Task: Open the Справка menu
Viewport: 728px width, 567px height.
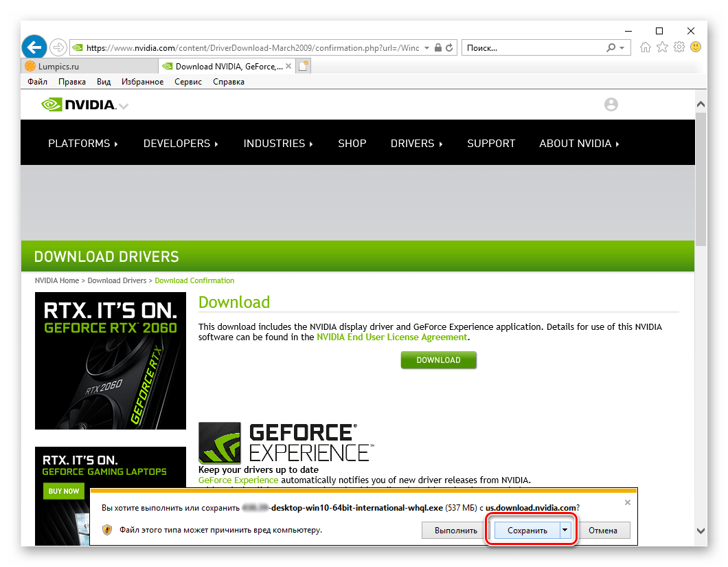Action: (x=229, y=82)
